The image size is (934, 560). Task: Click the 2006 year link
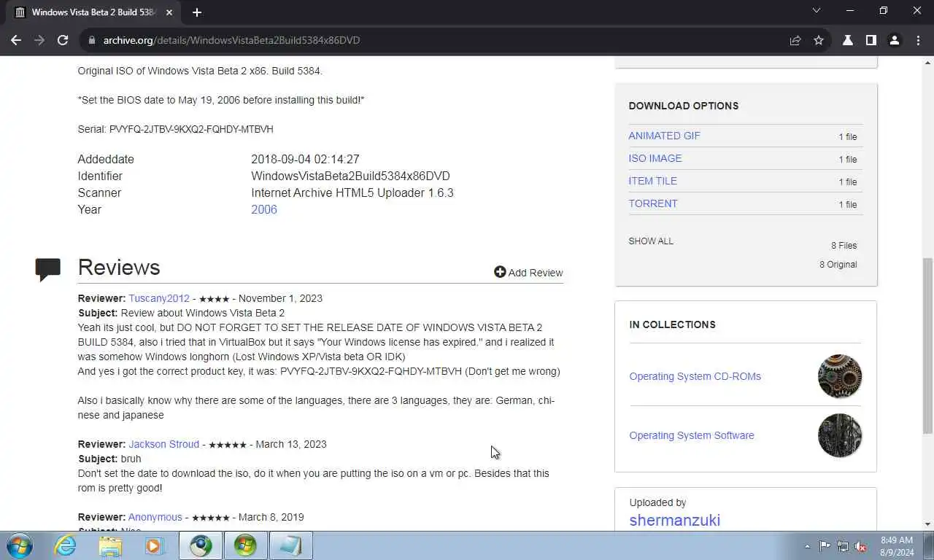pyautogui.click(x=264, y=209)
